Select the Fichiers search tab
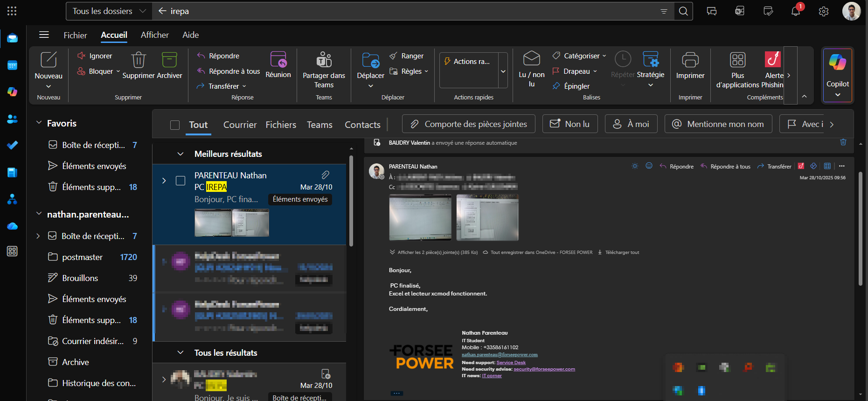 [281, 125]
